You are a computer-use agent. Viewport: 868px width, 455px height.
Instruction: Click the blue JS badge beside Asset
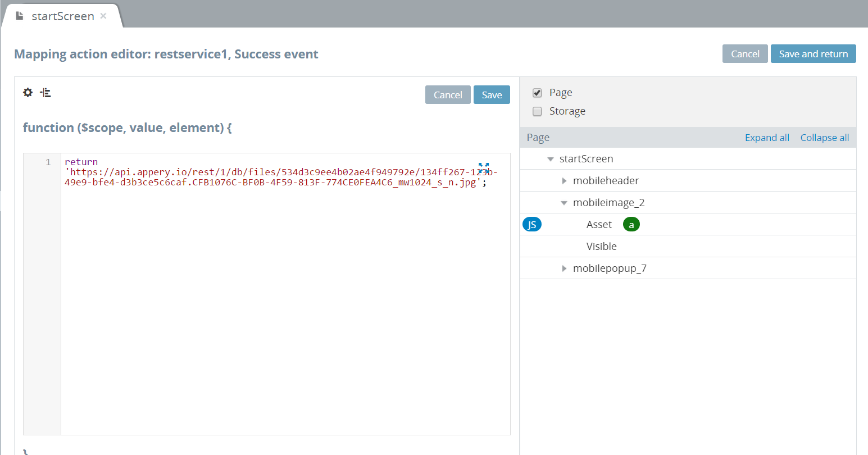tap(531, 225)
